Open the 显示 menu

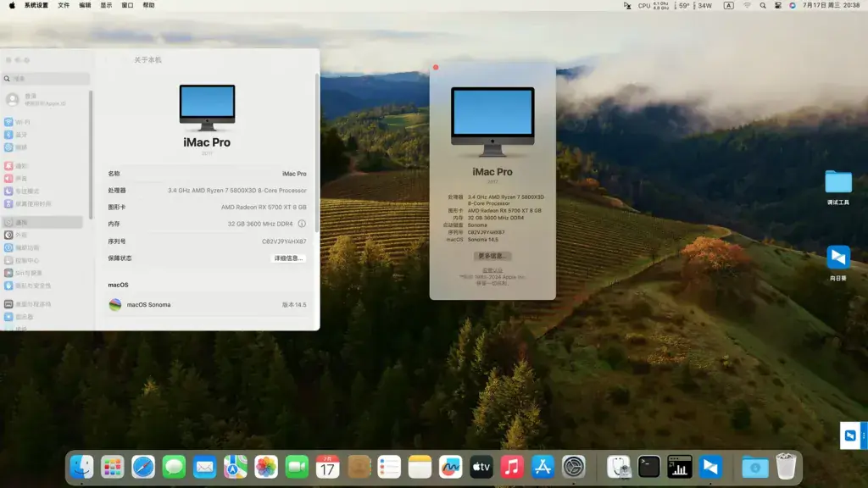(x=106, y=6)
